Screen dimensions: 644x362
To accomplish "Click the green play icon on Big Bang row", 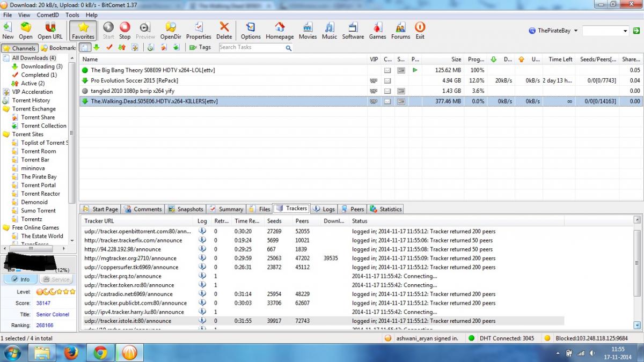I will pos(415,70).
